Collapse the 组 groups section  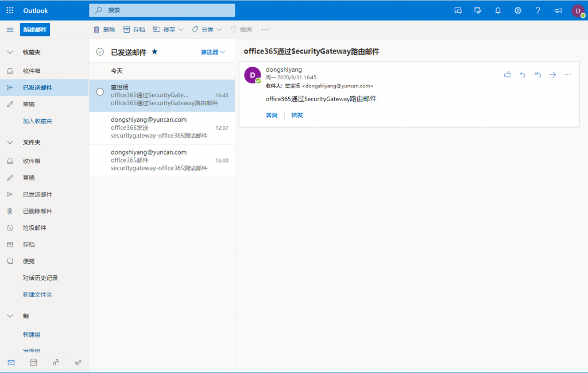[10, 316]
